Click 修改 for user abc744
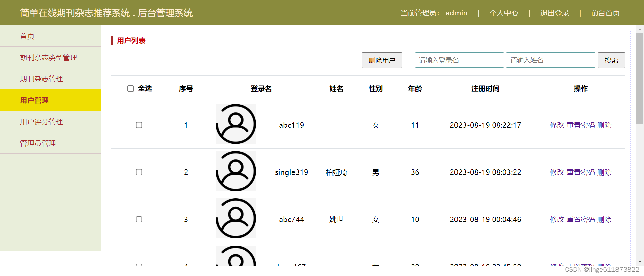The width and height of the screenshot is (644, 276). (x=557, y=219)
